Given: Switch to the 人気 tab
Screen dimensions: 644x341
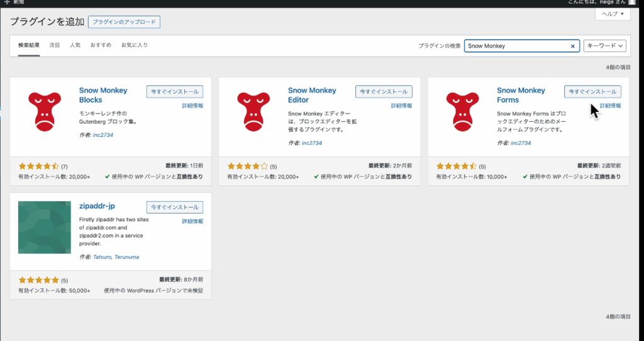Looking at the screenshot, I should point(75,45).
